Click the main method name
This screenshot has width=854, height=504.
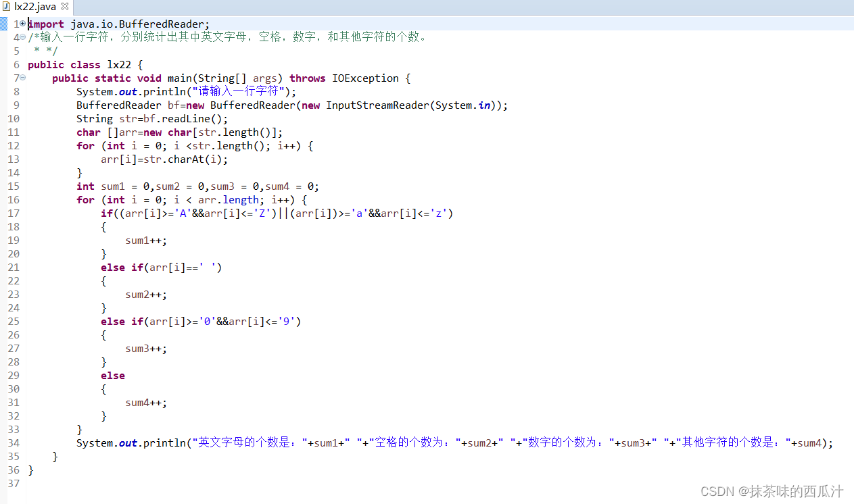(180, 78)
